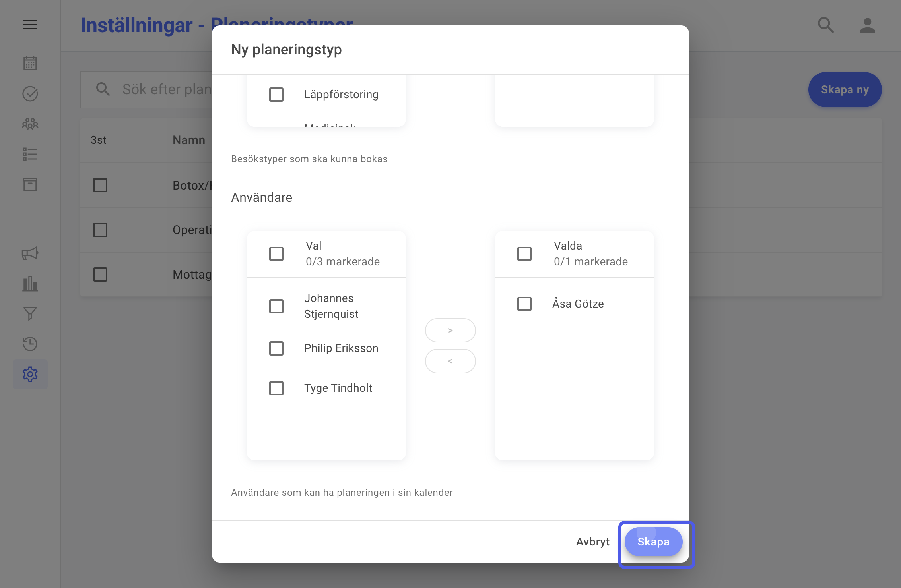Click the Avbryt button

coord(593,542)
